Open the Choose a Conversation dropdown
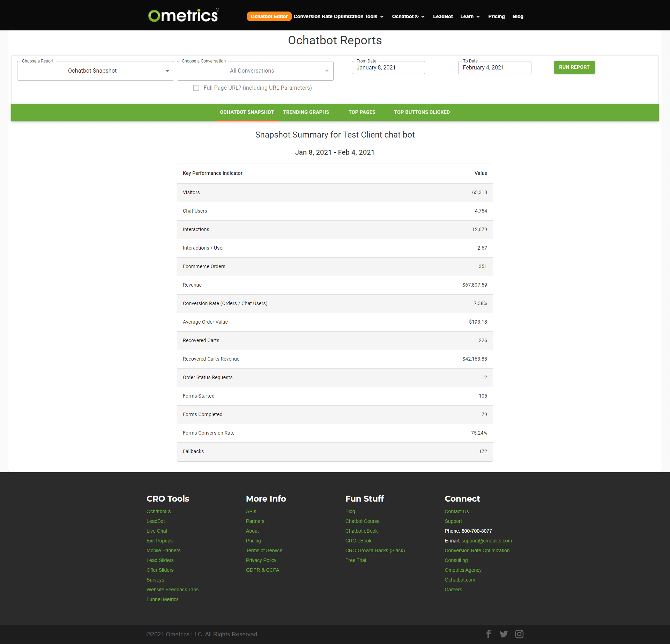This screenshot has height=644, width=670. pos(255,71)
